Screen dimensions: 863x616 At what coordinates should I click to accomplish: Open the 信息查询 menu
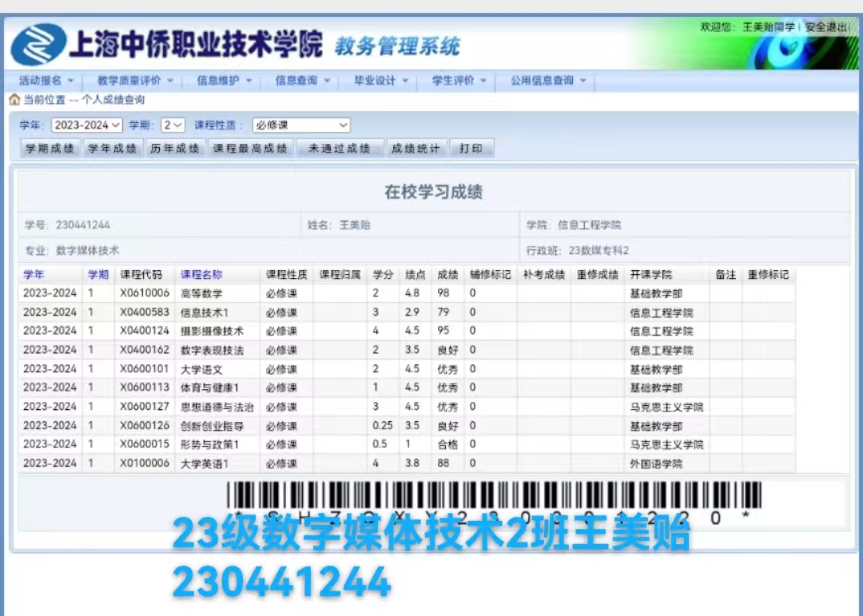(x=302, y=81)
